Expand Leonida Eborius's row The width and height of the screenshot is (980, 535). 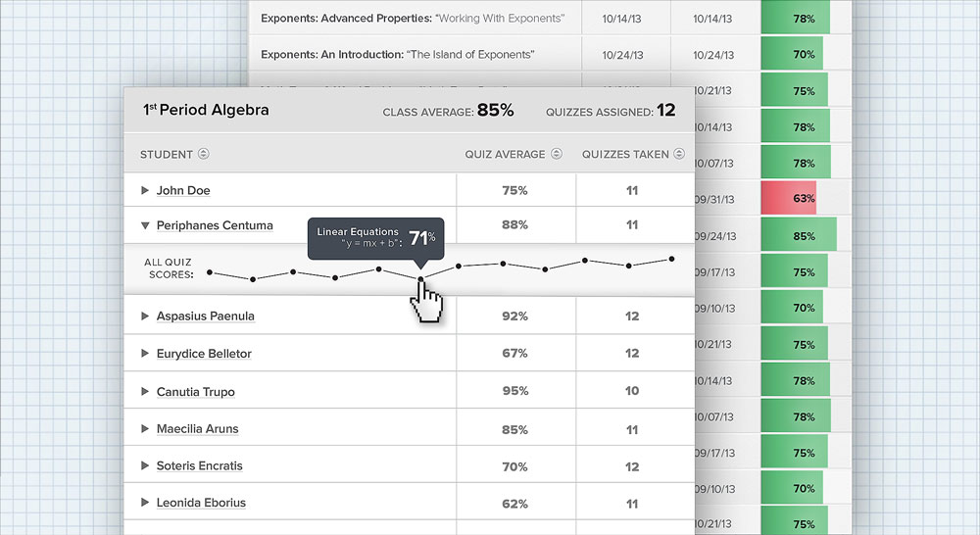click(145, 503)
